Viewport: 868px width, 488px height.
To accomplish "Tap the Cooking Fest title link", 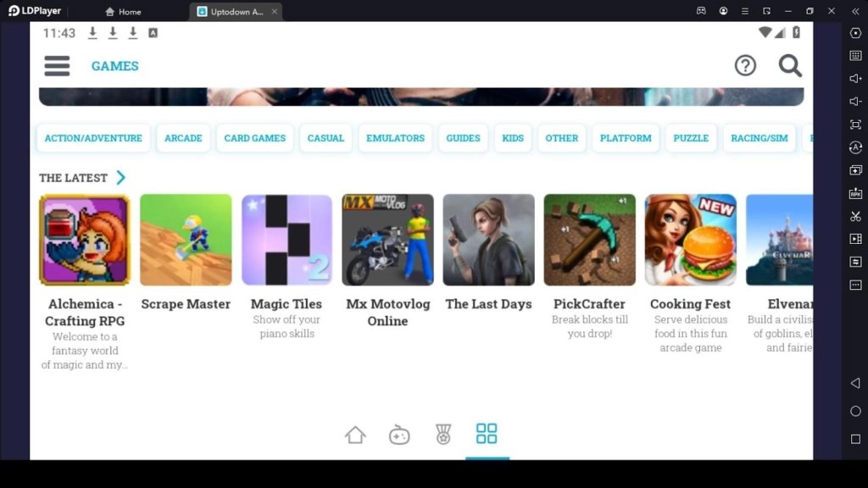I will pyautogui.click(x=690, y=304).
